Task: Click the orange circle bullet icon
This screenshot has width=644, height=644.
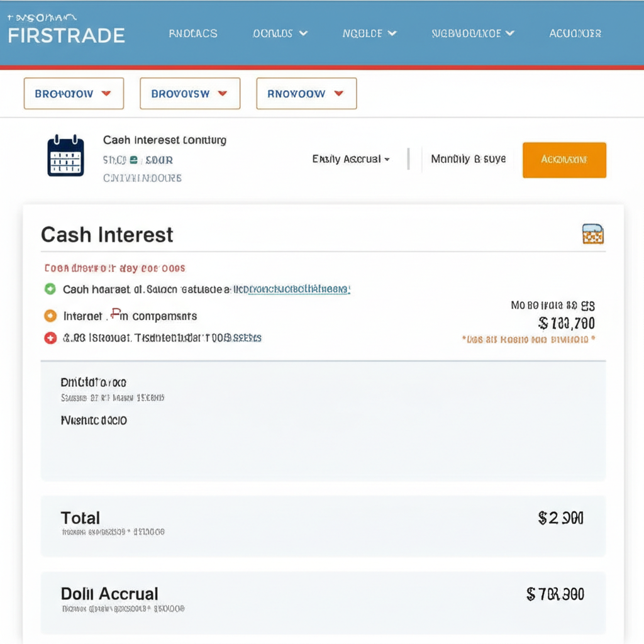Action: click(x=50, y=316)
